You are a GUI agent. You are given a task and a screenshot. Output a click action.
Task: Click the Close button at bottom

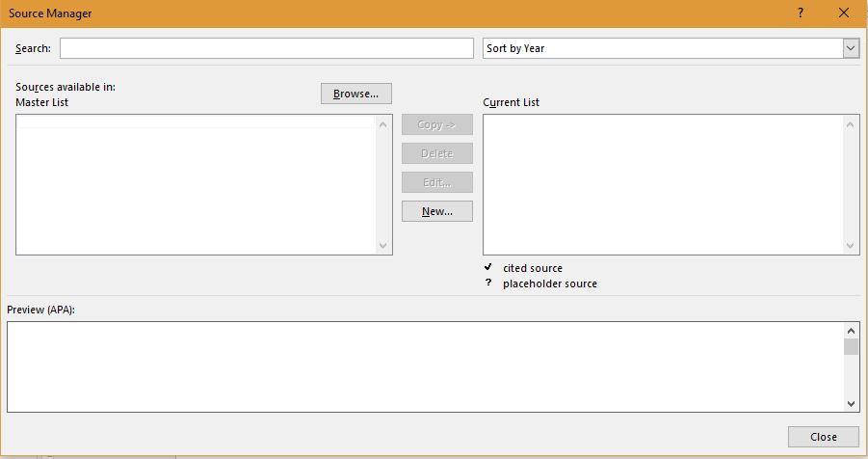pos(823,437)
